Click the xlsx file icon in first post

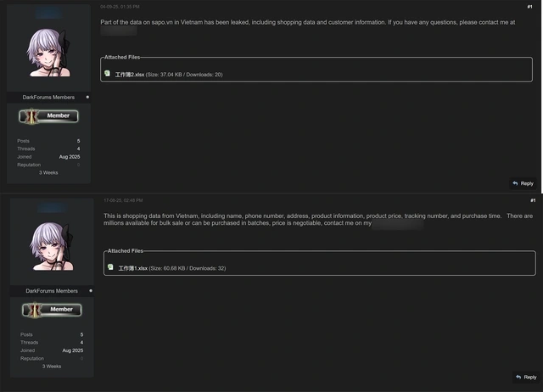click(108, 74)
